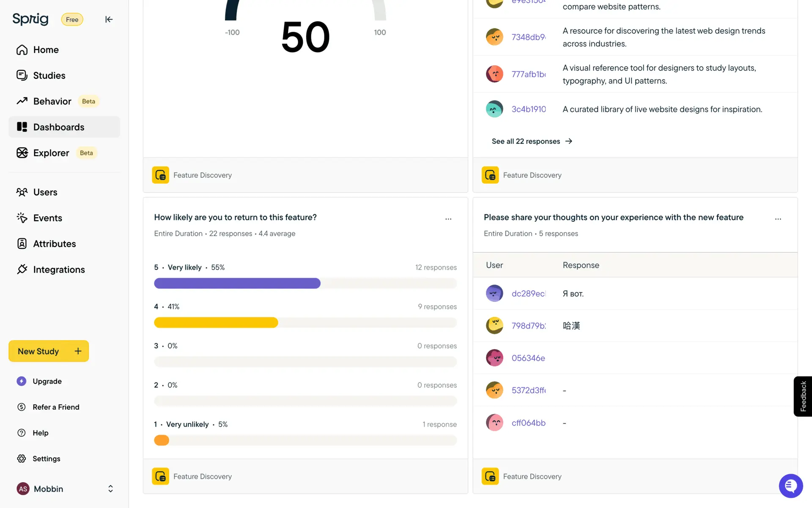Collapse the sidebar with the arrow icon
812x508 pixels.
109,19
